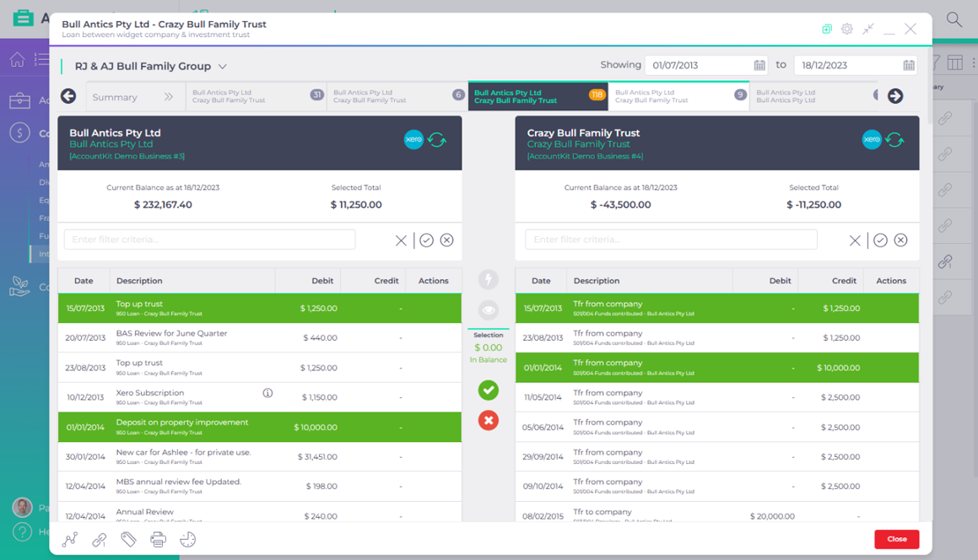
Task: Reject selection with the red cross button
Action: 489,420
